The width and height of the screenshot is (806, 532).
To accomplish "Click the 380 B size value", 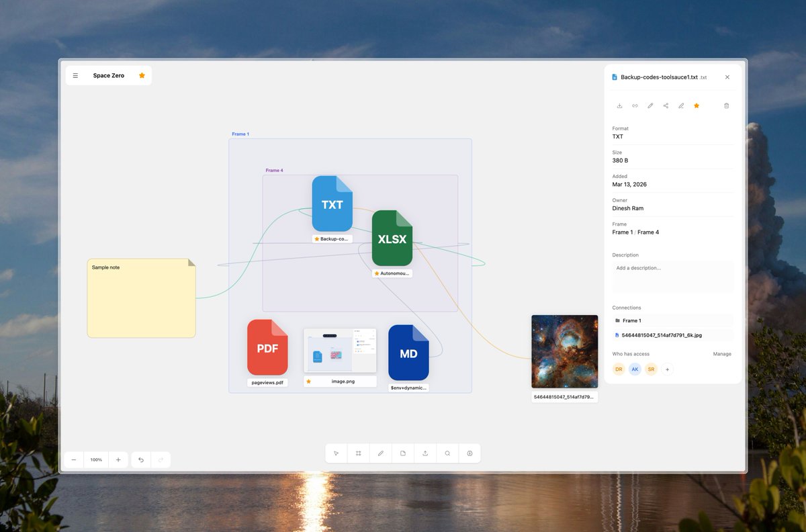I will point(620,161).
